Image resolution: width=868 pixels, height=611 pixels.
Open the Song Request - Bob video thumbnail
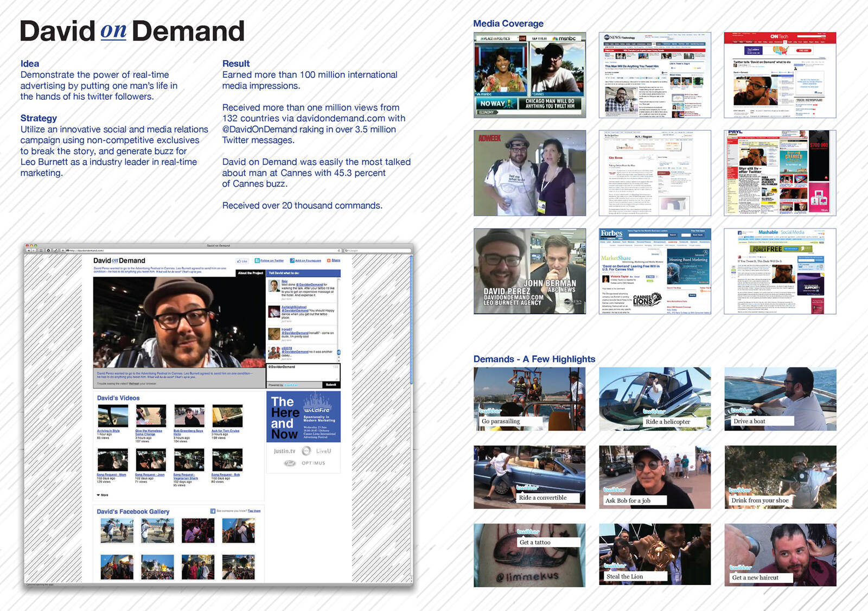coord(227,460)
